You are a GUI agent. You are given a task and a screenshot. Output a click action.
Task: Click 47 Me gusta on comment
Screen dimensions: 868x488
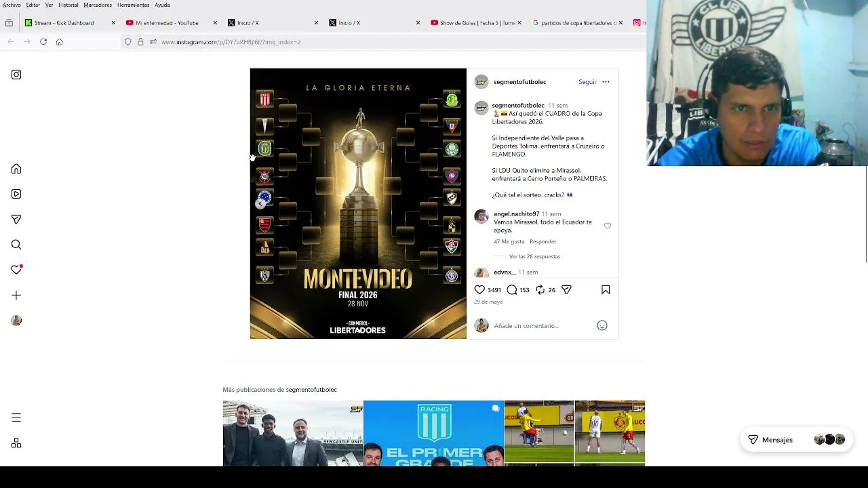click(509, 242)
